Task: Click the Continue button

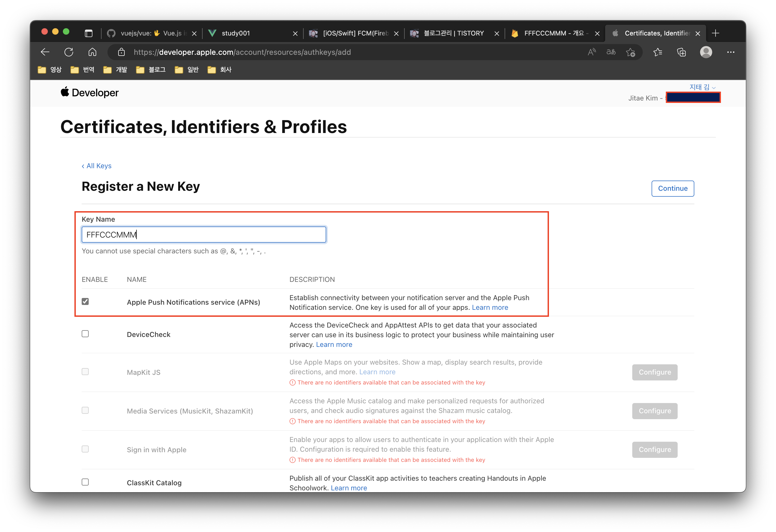Action: tap(673, 188)
